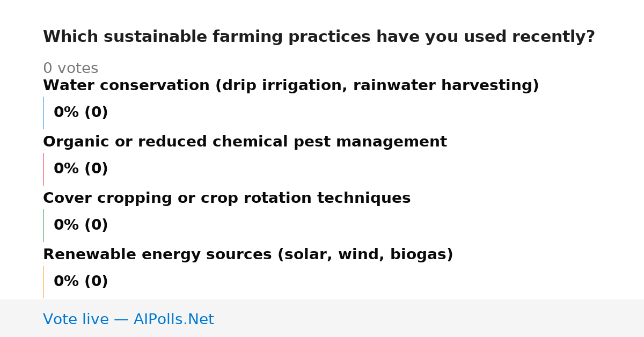Click the 0 votes counter text
The width and height of the screenshot is (644, 337).
click(70, 69)
